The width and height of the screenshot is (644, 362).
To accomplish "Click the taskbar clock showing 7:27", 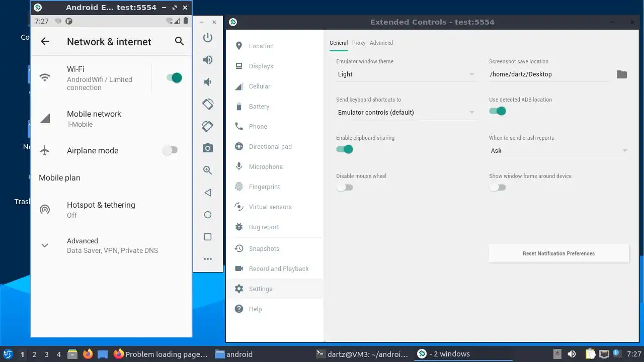I will pyautogui.click(x=634, y=354).
